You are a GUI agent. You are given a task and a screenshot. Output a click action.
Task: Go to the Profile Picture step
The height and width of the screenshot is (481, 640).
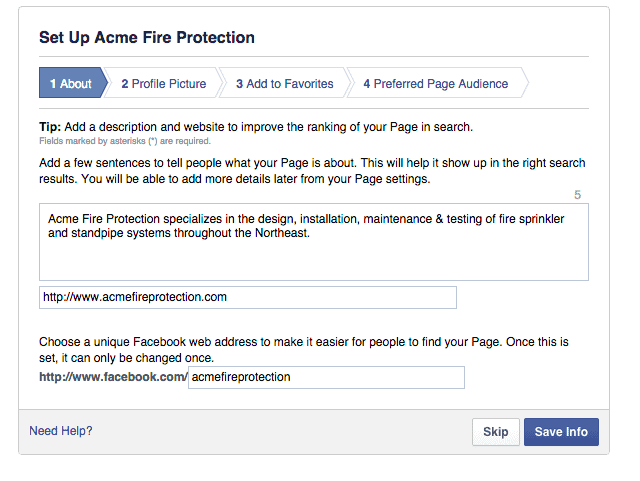164,83
